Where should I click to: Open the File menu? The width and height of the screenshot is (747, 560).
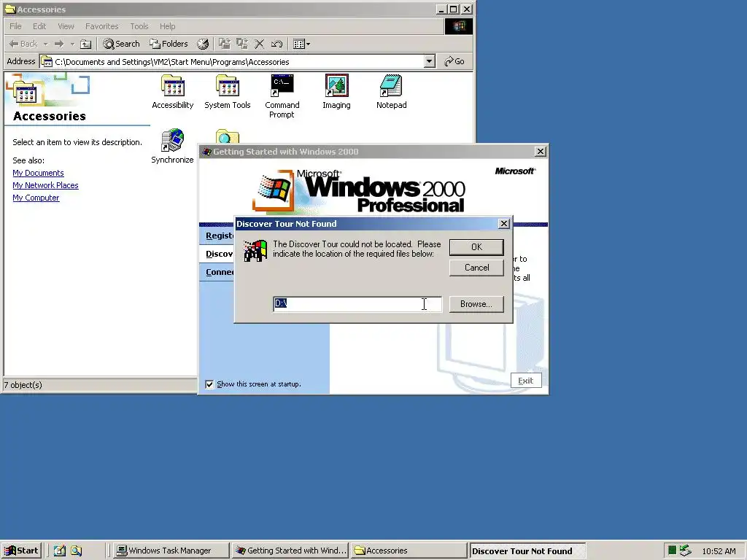pyautogui.click(x=15, y=26)
